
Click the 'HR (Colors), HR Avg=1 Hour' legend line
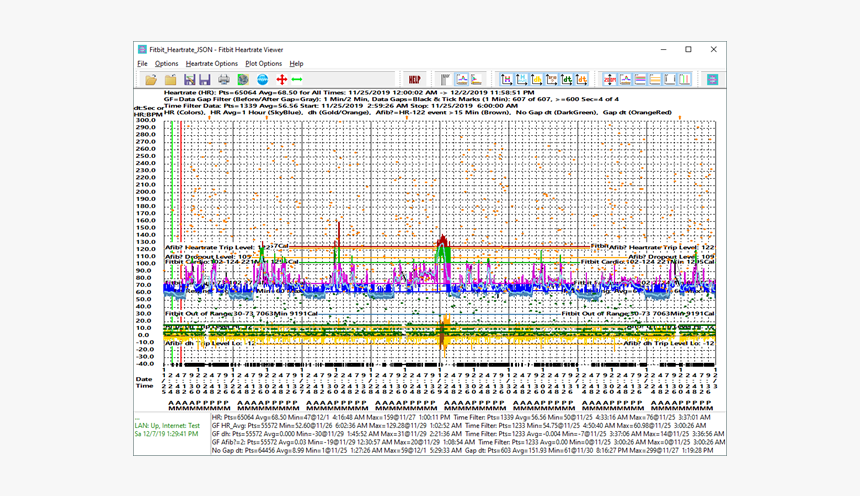pos(417,112)
